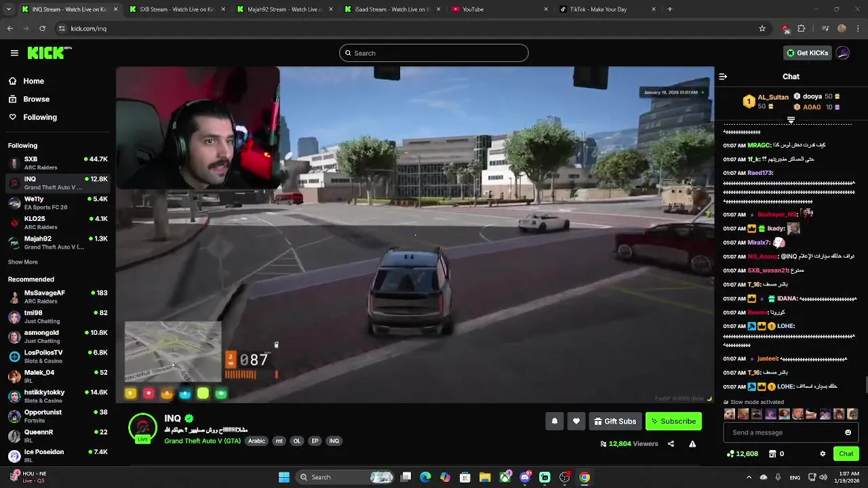The height and width of the screenshot is (488, 868).
Task: Open Chrome three-dot menu
Action: coord(859,28)
